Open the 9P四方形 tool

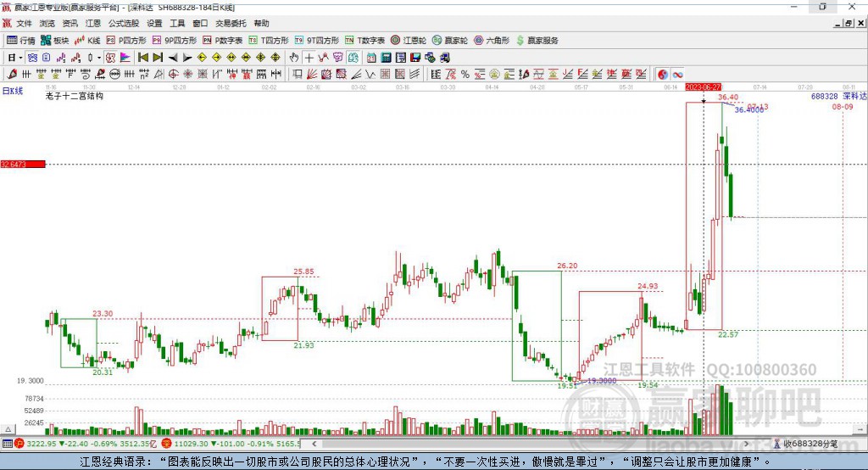[x=174, y=41]
